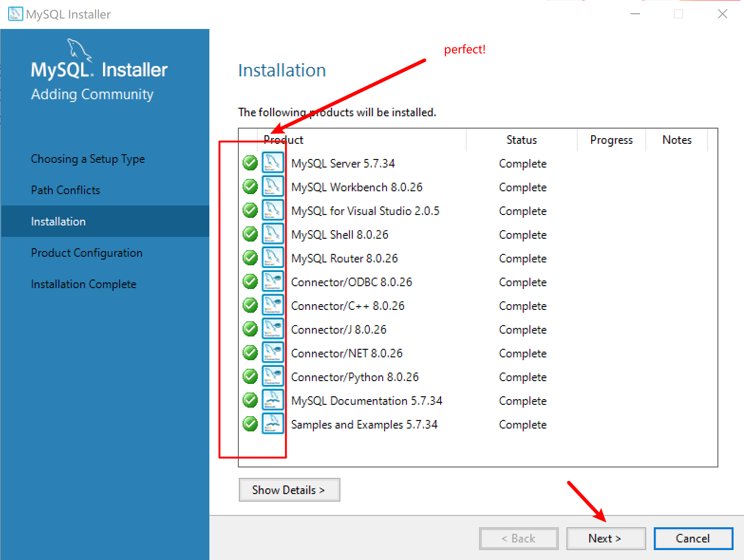
Task: Select the MySQL Shell 8.0.26 row text
Action: click(339, 235)
